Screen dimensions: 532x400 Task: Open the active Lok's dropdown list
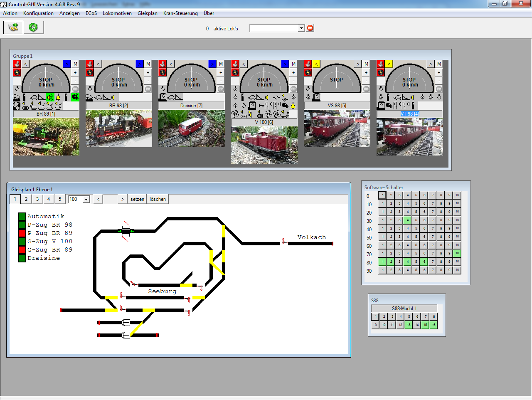point(301,28)
